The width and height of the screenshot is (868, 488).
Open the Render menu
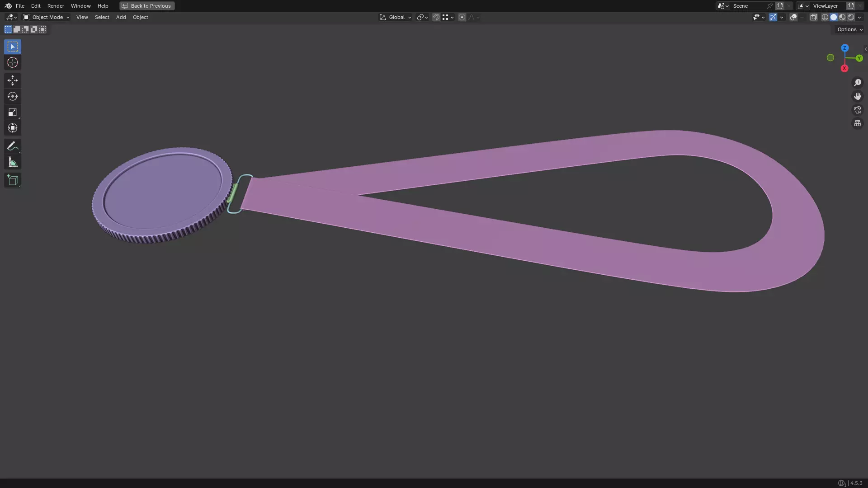tap(56, 6)
